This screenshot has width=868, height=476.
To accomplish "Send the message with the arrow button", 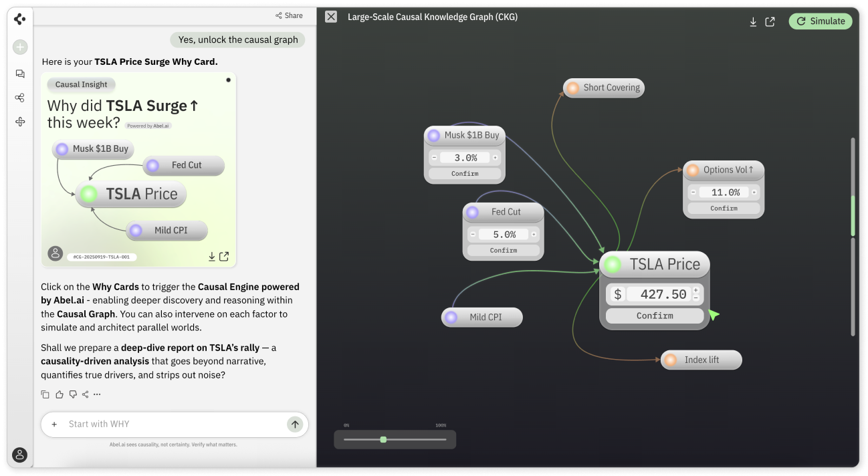I will point(295,424).
